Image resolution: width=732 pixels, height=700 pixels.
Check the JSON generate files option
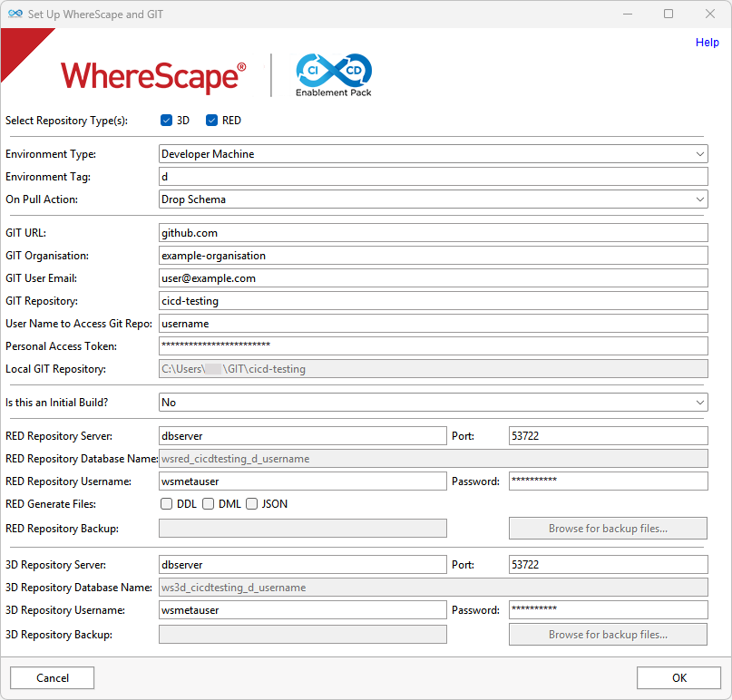pos(252,504)
